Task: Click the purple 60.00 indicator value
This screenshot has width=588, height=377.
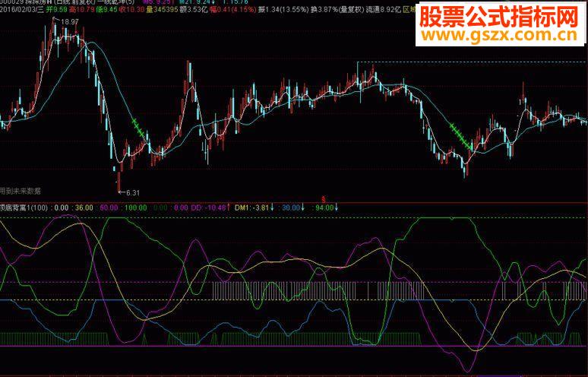Action: (x=109, y=208)
